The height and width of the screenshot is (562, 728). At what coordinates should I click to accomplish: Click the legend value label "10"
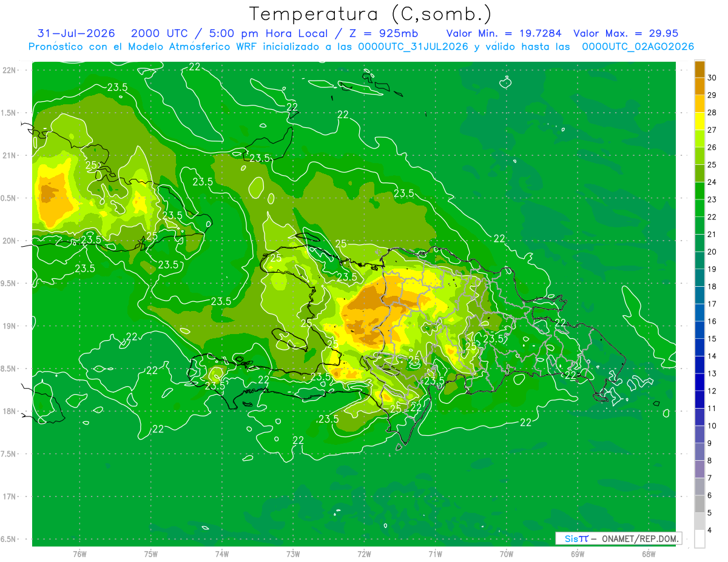(x=713, y=426)
